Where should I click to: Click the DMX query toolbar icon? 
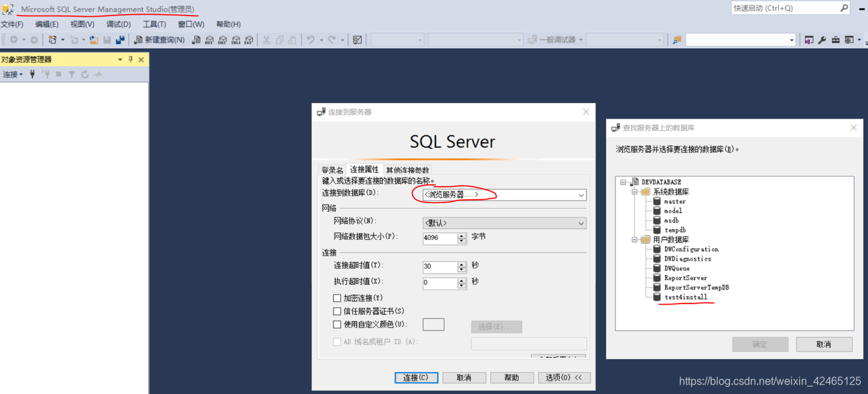click(222, 40)
